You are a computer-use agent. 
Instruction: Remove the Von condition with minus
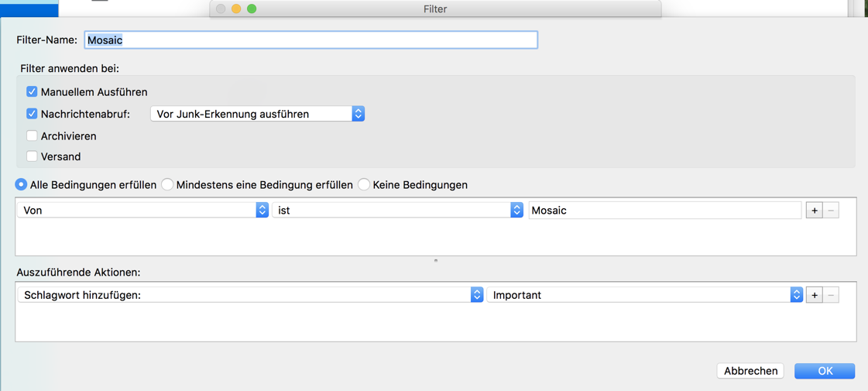(831, 211)
